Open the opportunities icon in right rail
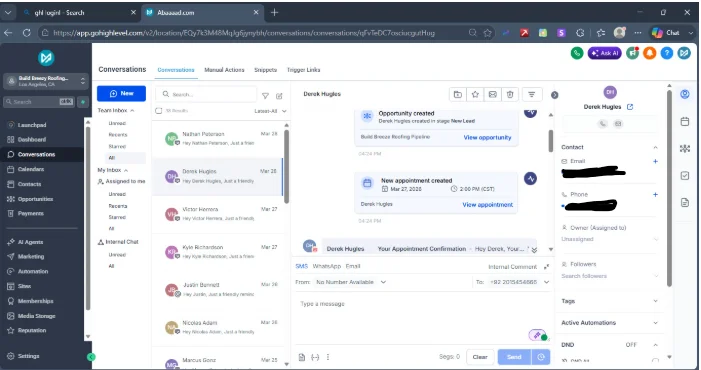 click(x=684, y=148)
